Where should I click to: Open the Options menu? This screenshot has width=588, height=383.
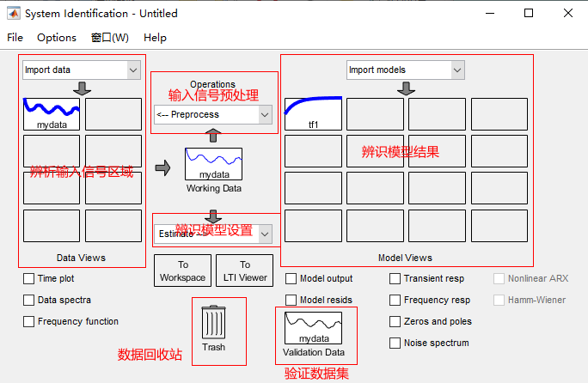coord(57,38)
